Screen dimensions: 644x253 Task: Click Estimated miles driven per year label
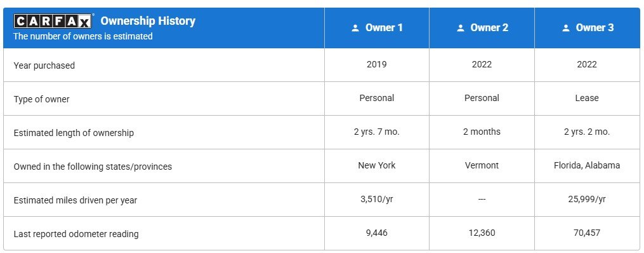[75, 200]
